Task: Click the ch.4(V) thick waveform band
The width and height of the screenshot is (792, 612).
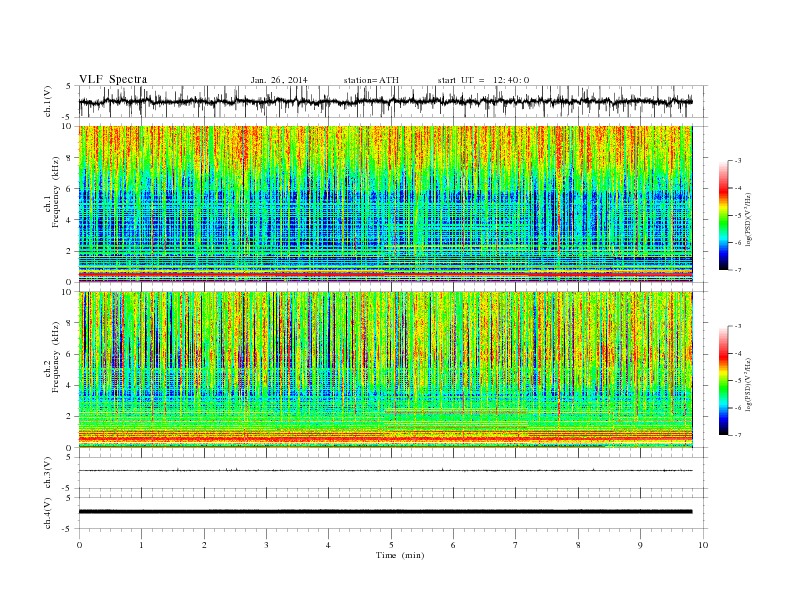Action: (385, 512)
